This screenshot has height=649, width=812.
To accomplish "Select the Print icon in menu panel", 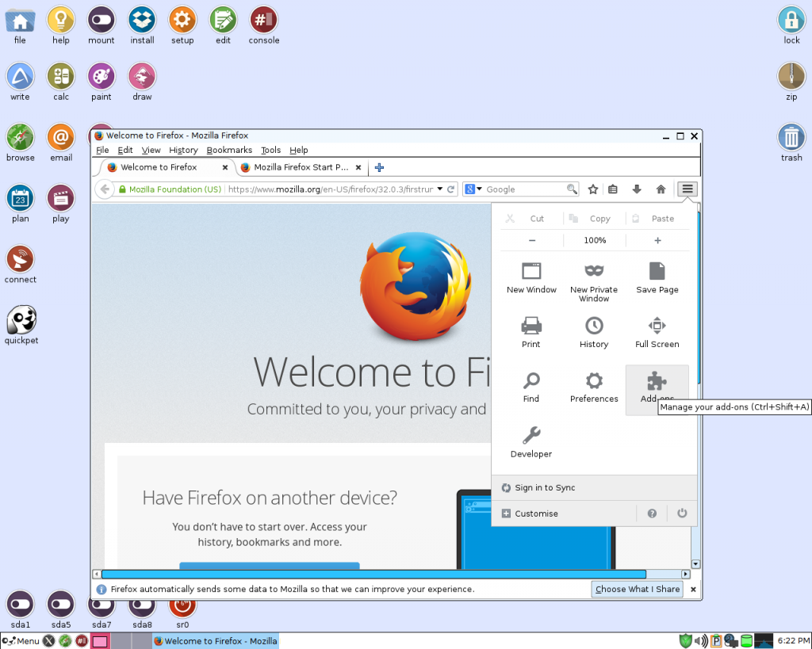I will coord(531,326).
